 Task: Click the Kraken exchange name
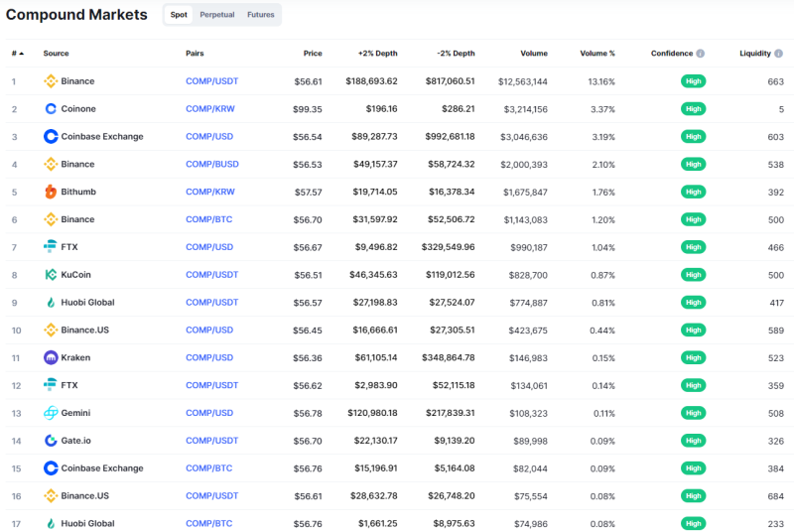coord(76,357)
